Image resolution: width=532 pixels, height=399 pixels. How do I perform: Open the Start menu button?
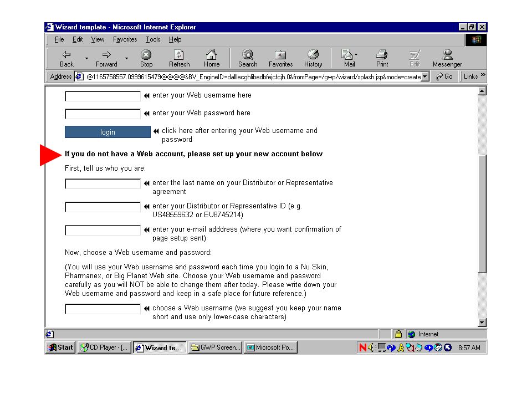(x=60, y=347)
